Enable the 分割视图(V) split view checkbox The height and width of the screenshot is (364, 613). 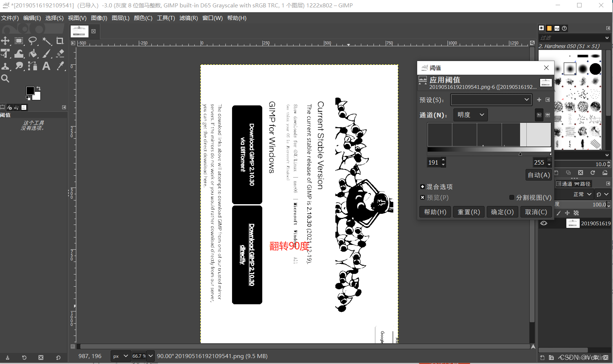(x=512, y=198)
